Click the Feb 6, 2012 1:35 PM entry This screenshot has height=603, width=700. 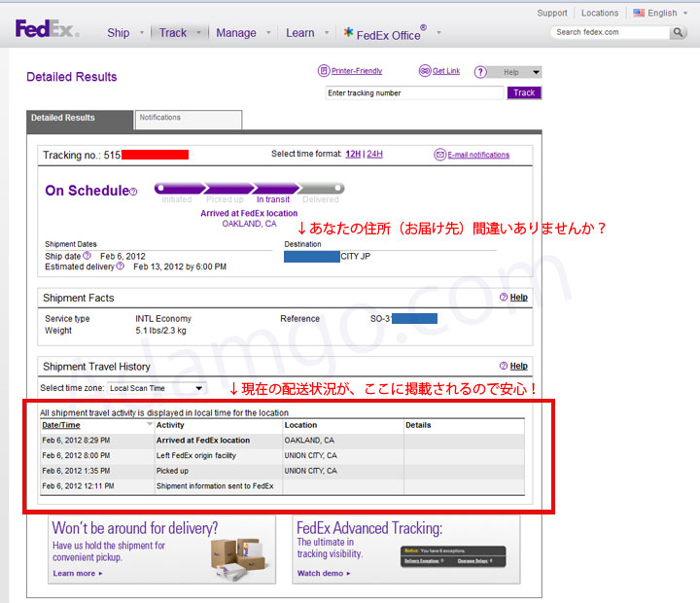click(76, 471)
